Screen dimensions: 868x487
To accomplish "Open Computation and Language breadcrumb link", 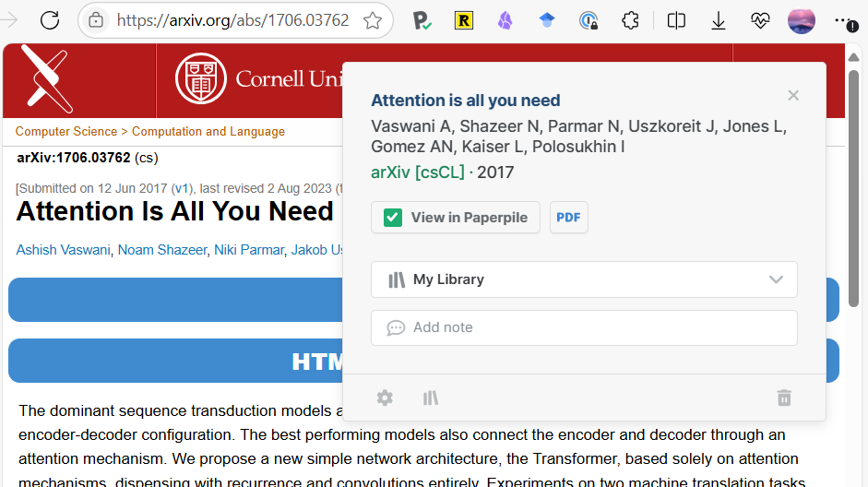I will (208, 132).
